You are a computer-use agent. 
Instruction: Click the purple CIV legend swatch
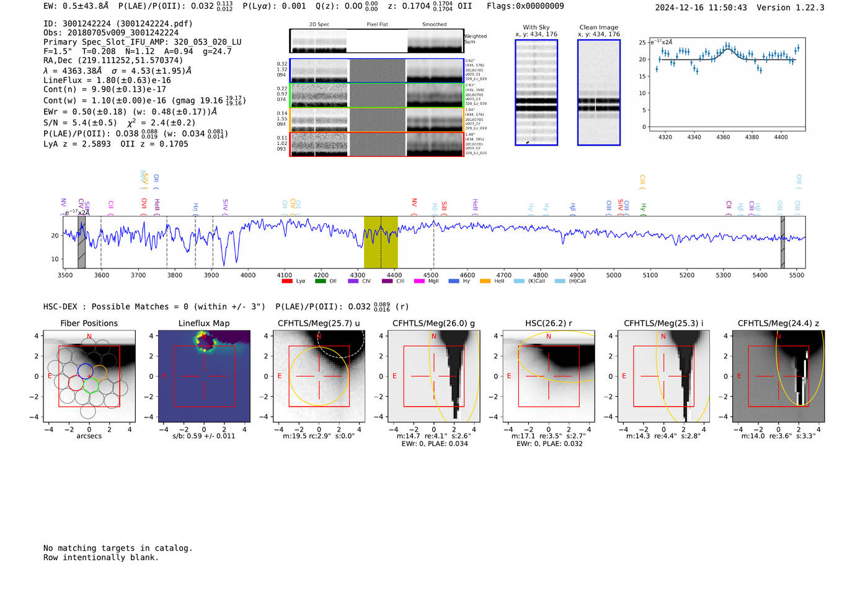pos(353,281)
